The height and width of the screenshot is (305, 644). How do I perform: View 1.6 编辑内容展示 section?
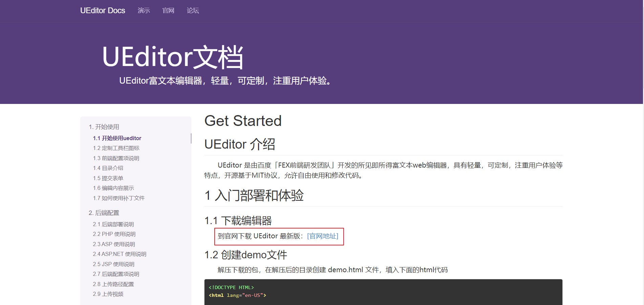click(113, 188)
